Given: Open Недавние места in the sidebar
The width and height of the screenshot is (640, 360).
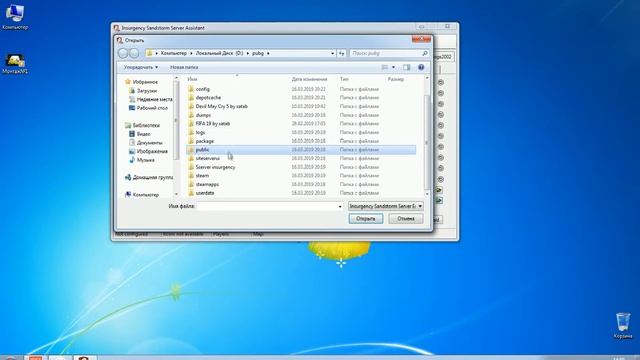Looking at the screenshot, I should coord(154,99).
